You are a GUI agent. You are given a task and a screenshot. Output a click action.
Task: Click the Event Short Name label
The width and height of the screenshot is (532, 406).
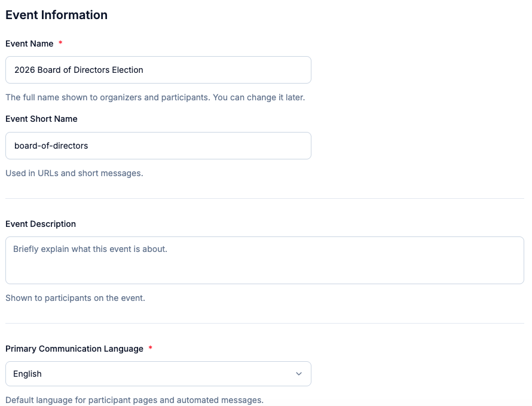41,119
